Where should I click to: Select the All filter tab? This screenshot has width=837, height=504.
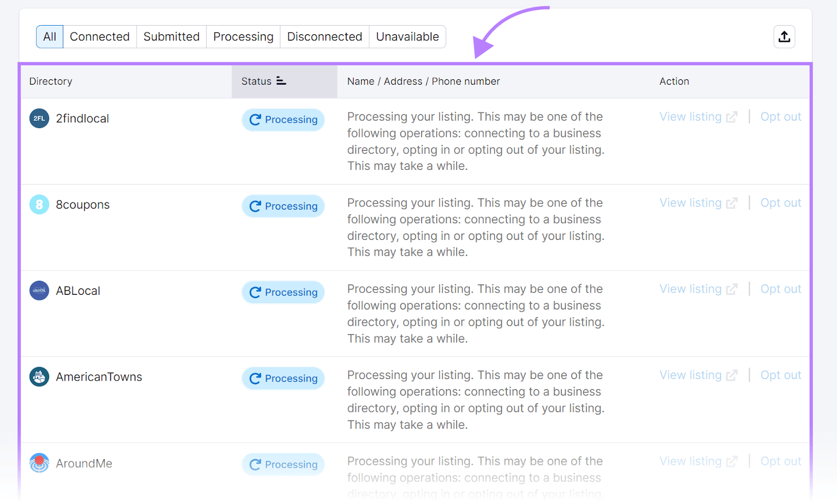click(50, 37)
